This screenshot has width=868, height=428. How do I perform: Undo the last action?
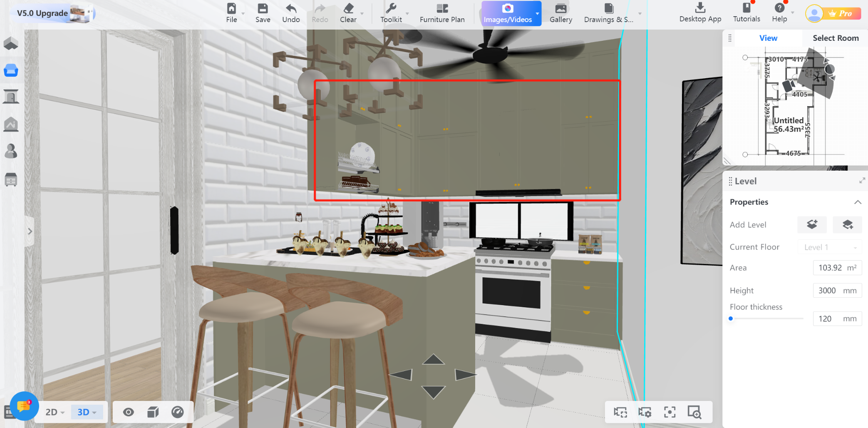point(291,9)
